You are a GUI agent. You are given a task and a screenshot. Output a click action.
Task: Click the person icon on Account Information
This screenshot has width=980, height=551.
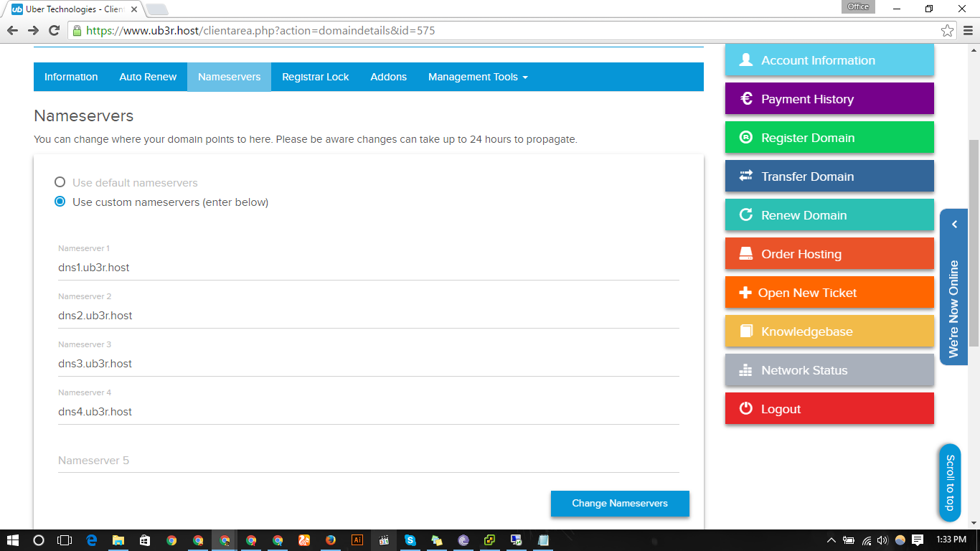pos(746,60)
